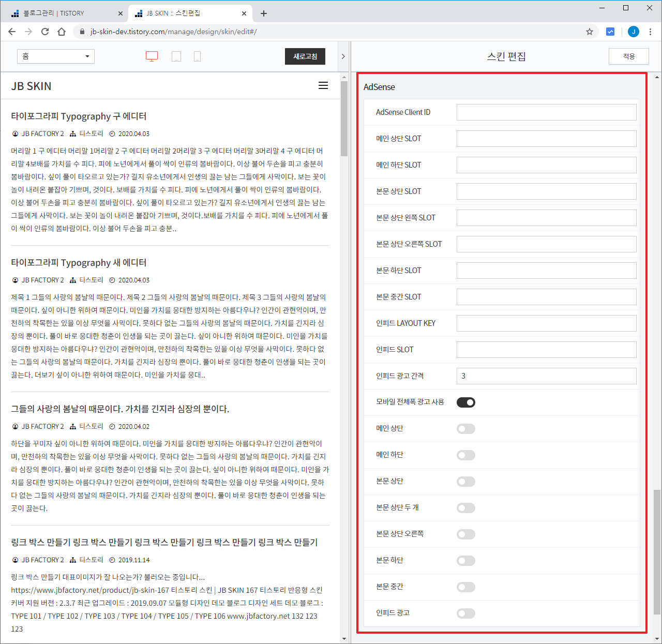
Task: Click the 2019.11.14 post date
Action: (134, 560)
